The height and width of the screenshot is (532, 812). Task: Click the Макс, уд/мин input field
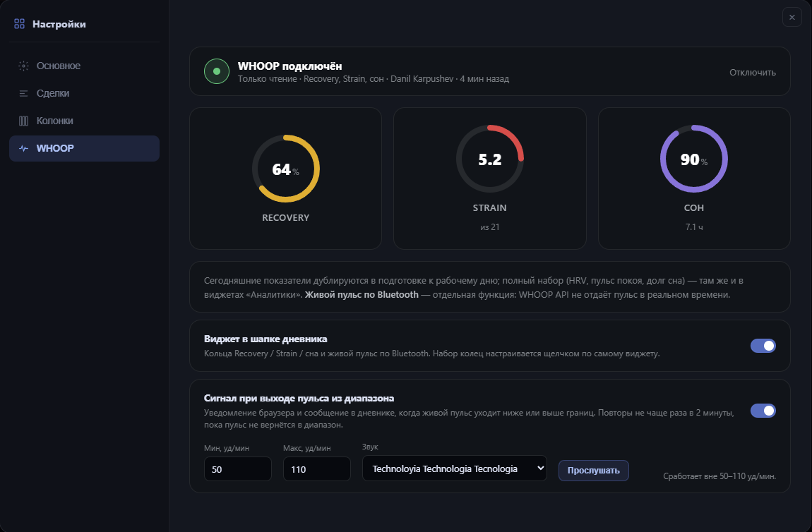pyautogui.click(x=316, y=469)
